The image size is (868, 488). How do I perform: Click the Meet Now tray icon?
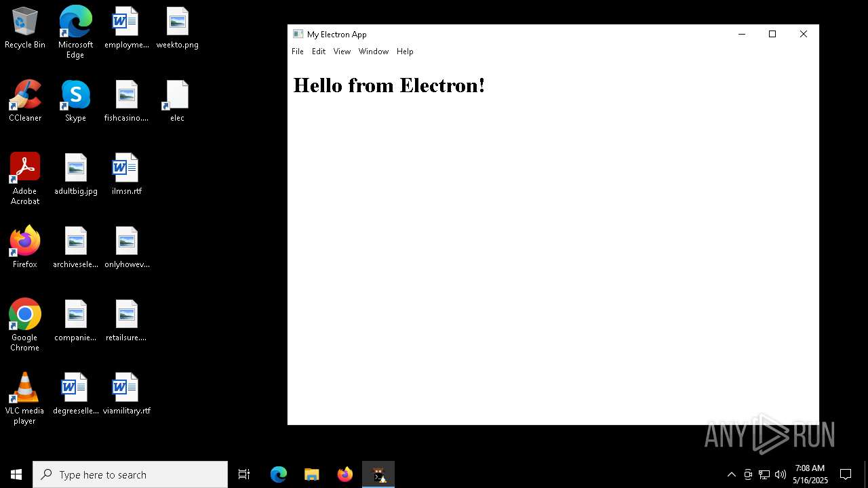point(748,474)
